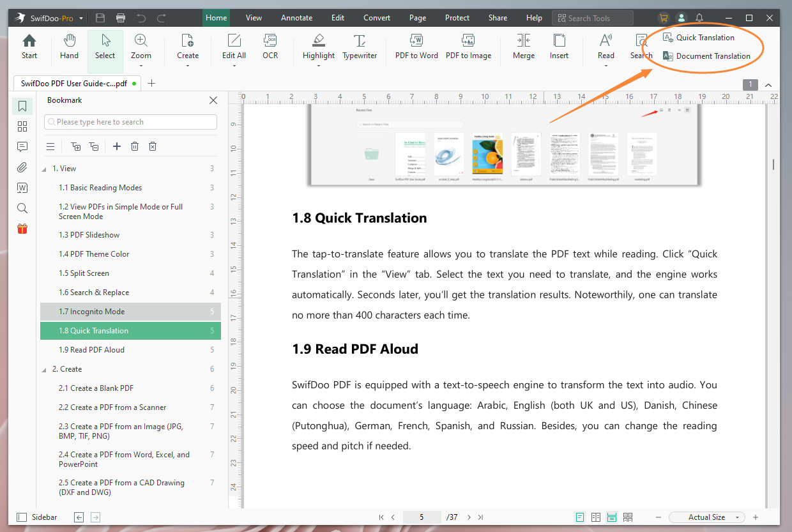Open the Merge tool
This screenshot has height=532, width=792.
524,47
